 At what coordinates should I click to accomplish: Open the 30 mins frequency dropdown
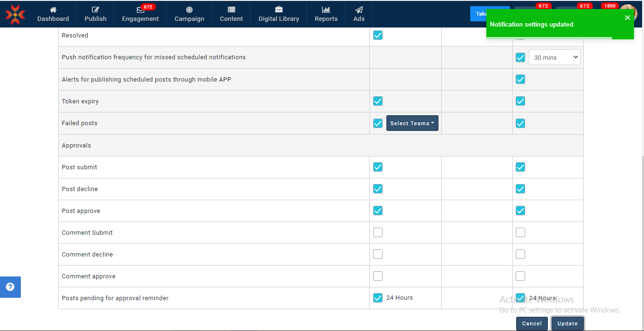coord(555,57)
